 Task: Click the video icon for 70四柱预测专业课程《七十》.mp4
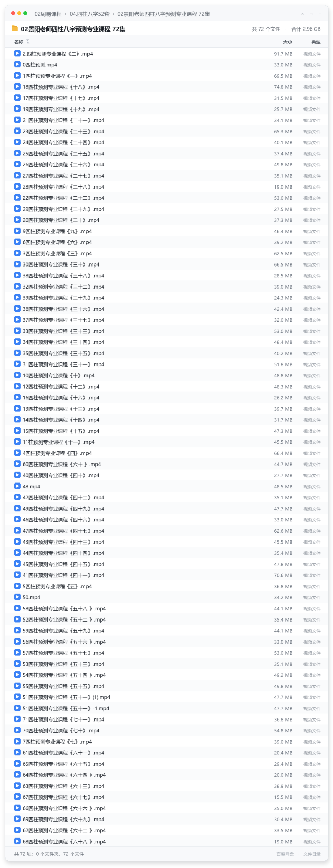[x=17, y=730]
